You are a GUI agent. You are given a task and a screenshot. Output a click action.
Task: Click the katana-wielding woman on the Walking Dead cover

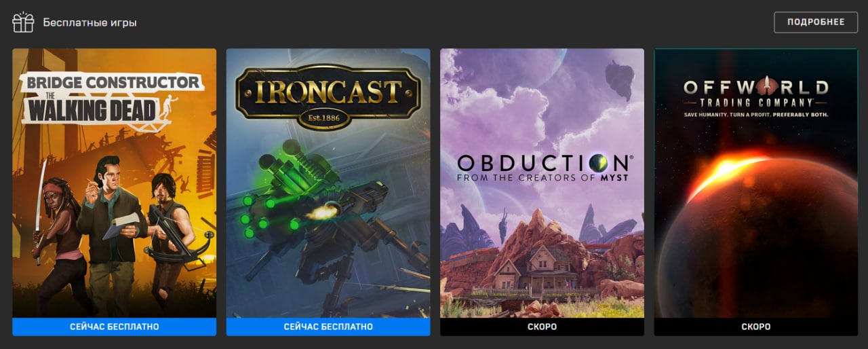click(x=58, y=251)
